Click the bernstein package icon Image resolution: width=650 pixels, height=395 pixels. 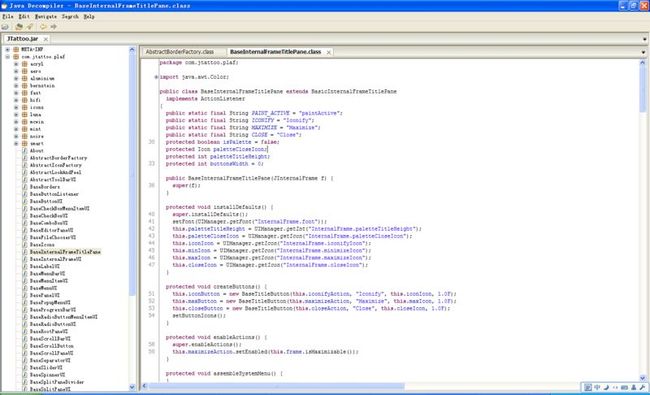pos(24,85)
